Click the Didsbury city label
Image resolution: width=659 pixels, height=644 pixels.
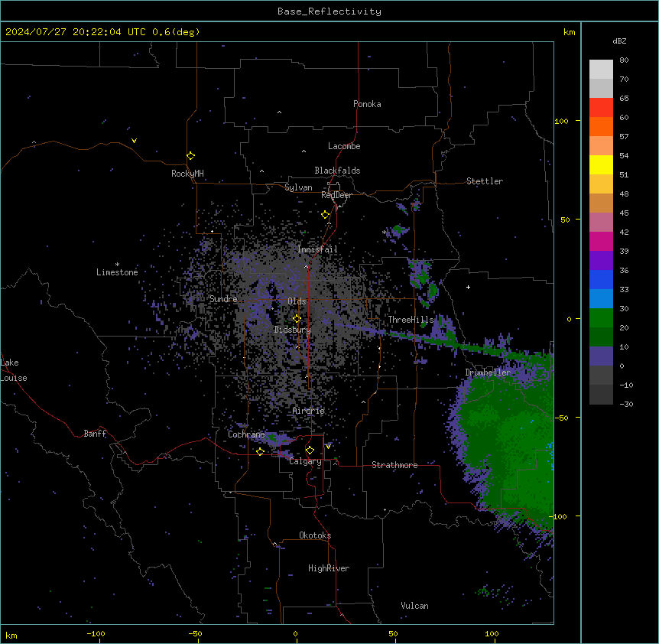coord(293,330)
